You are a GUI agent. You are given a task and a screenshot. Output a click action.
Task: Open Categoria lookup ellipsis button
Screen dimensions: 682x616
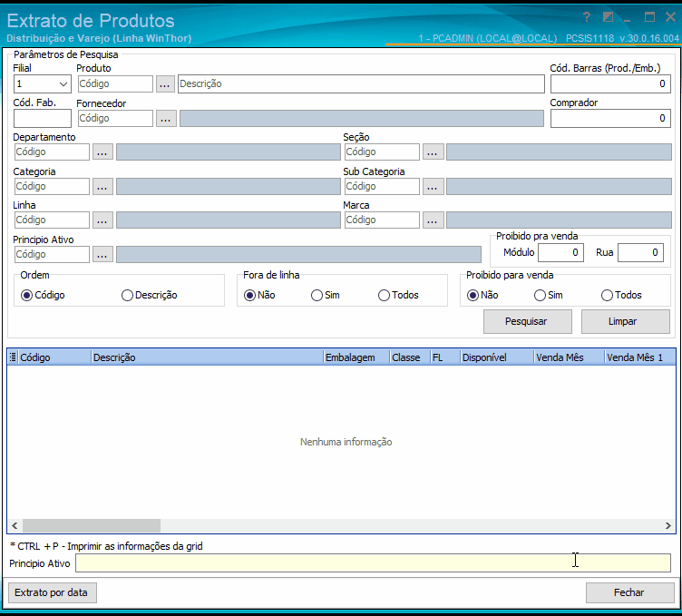102,186
